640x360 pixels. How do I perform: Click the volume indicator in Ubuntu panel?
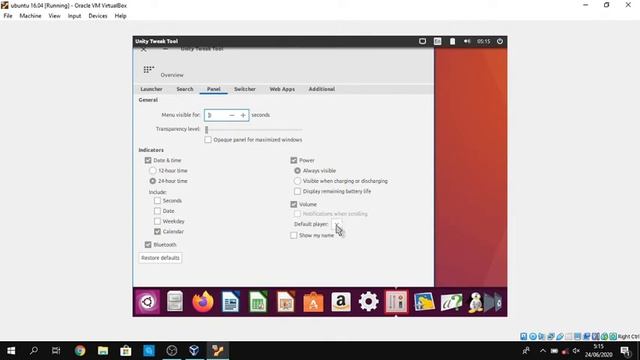467,41
